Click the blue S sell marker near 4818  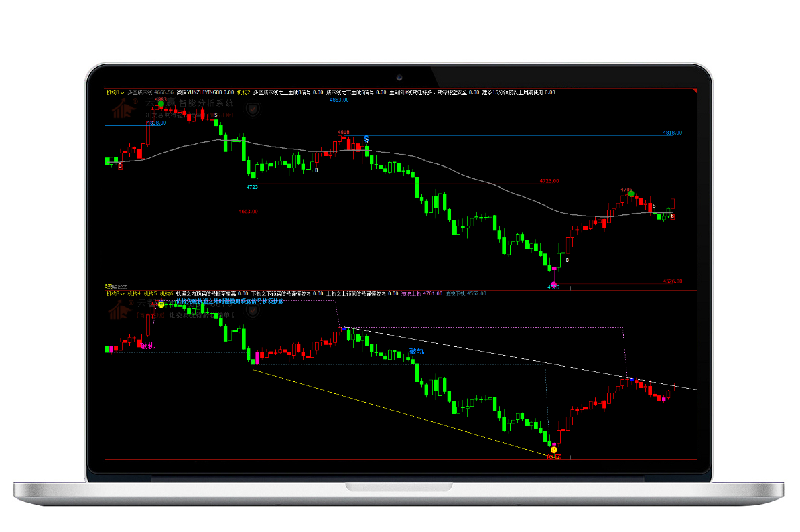(366, 138)
